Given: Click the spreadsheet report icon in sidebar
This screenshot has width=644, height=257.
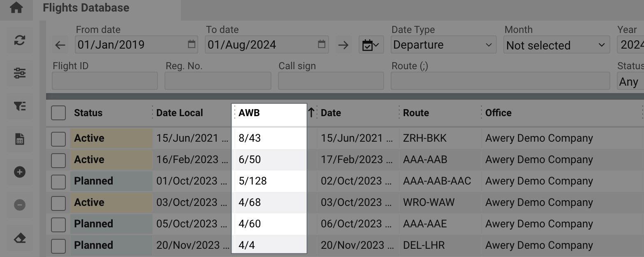Looking at the screenshot, I should (20, 139).
